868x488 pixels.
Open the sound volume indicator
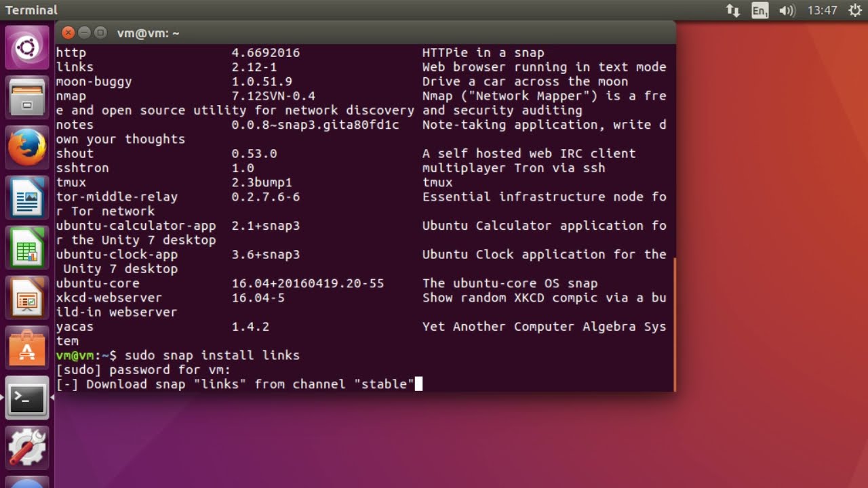pos(787,10)
